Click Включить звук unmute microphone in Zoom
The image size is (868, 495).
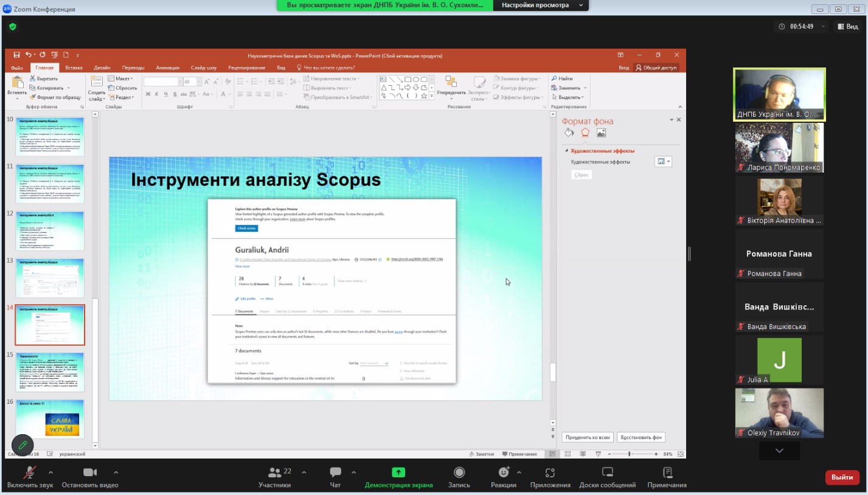[x=30, y=477]
